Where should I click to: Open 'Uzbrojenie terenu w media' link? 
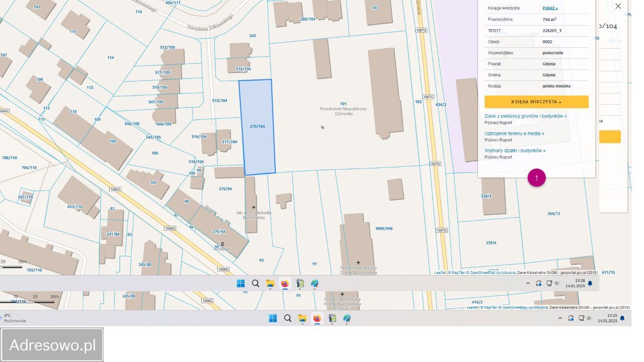pyautogui.click(x=514, y=134)
